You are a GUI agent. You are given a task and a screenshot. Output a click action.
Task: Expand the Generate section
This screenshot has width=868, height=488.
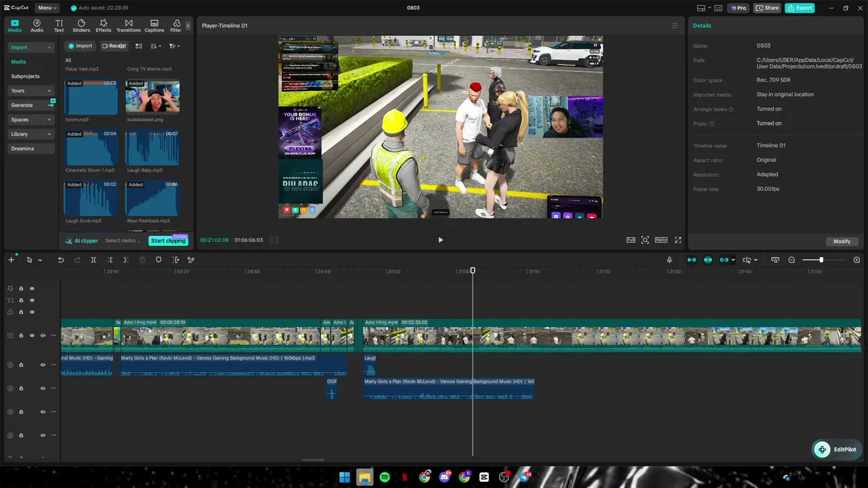click(x=31, y=105)
